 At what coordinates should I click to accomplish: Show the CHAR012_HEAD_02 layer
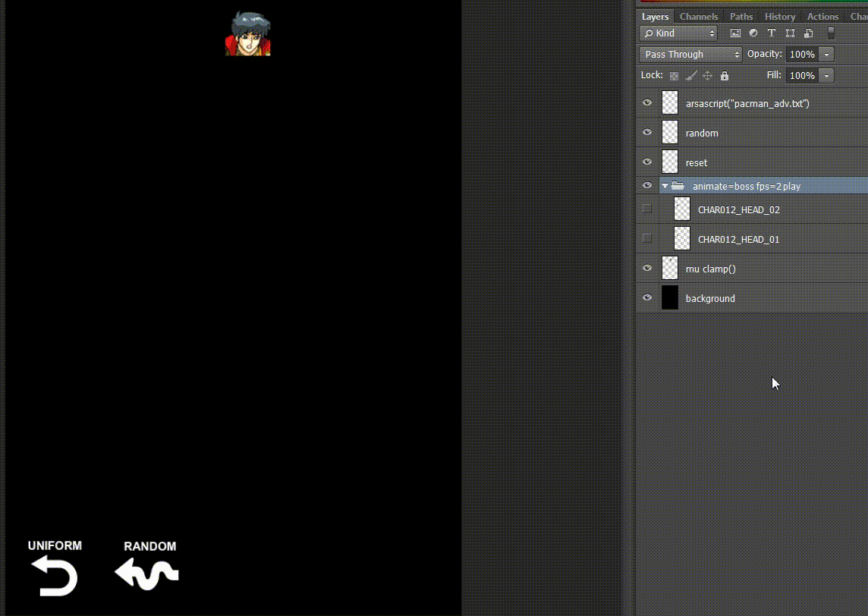pos(647,209)
